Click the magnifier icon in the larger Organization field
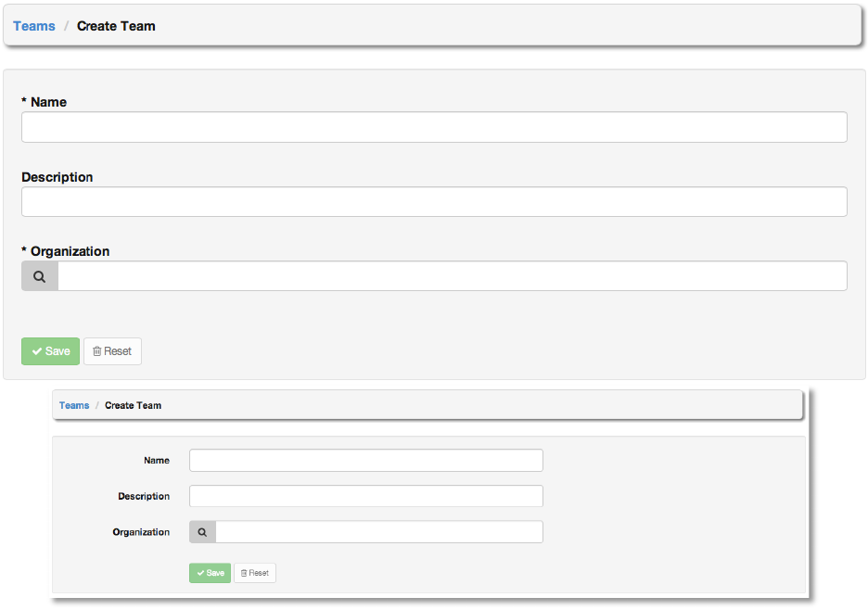The width and height of the screenshot is (868, 610). point(40,276)
